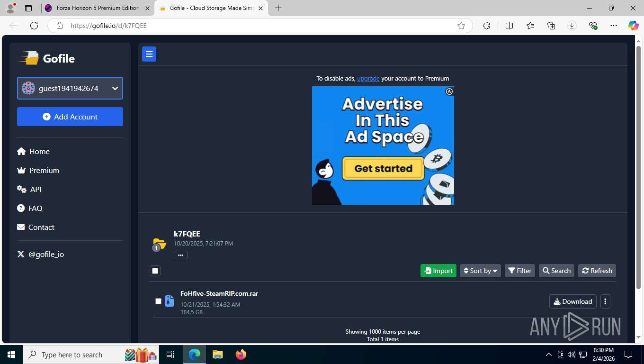Download the FoHfive-SteamRIP.com.rar file

[572, 301]
